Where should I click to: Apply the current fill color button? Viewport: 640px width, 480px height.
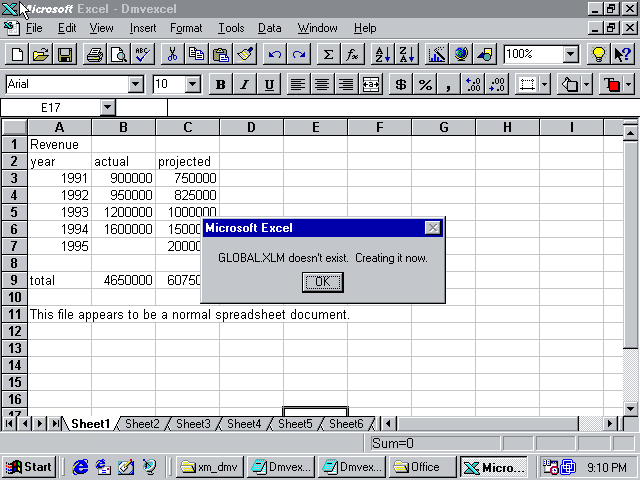570,84
